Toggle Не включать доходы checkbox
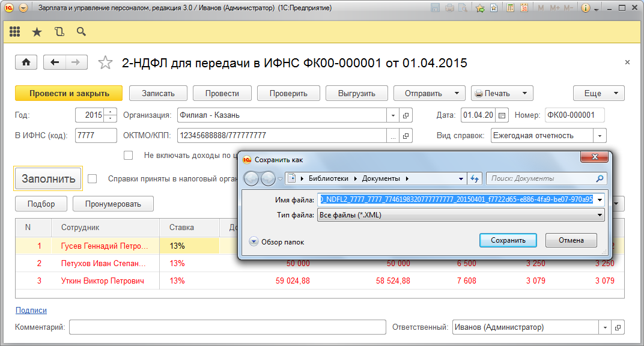The height and width of the screenshot is (346, 644). click(129, 156)
